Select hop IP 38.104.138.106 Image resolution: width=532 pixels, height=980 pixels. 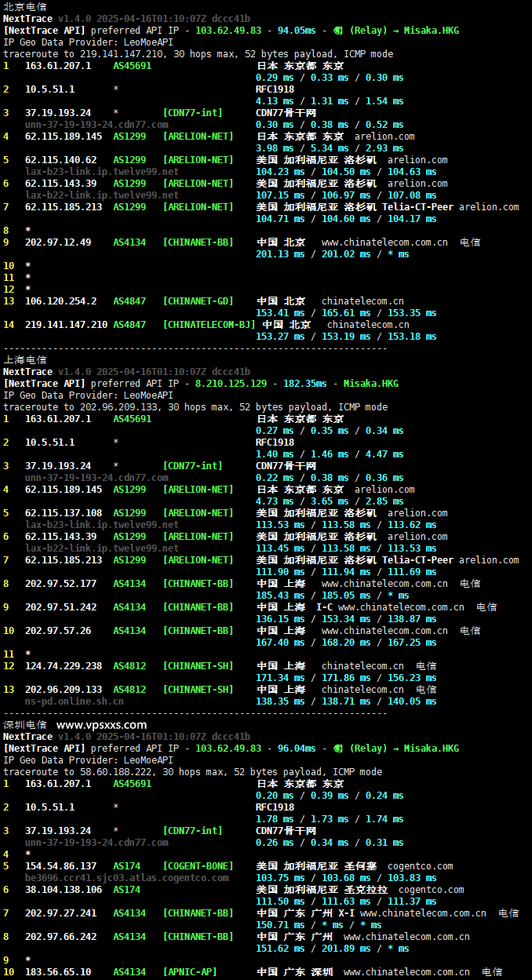tap(64, 890)
